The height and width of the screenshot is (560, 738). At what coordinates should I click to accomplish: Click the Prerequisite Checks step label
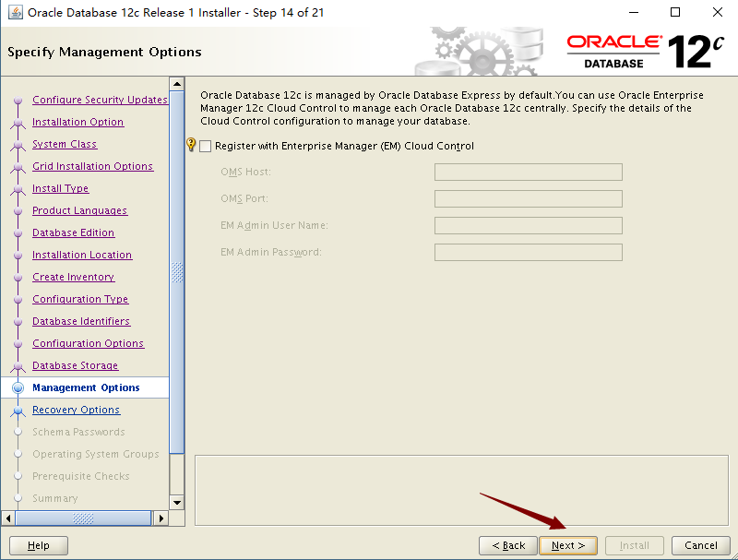81,476
